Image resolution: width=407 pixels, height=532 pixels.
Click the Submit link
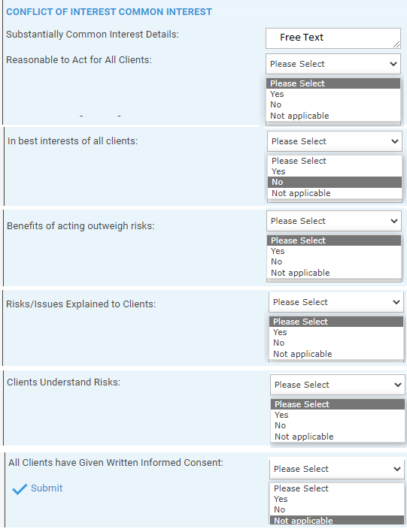(47, 488)
